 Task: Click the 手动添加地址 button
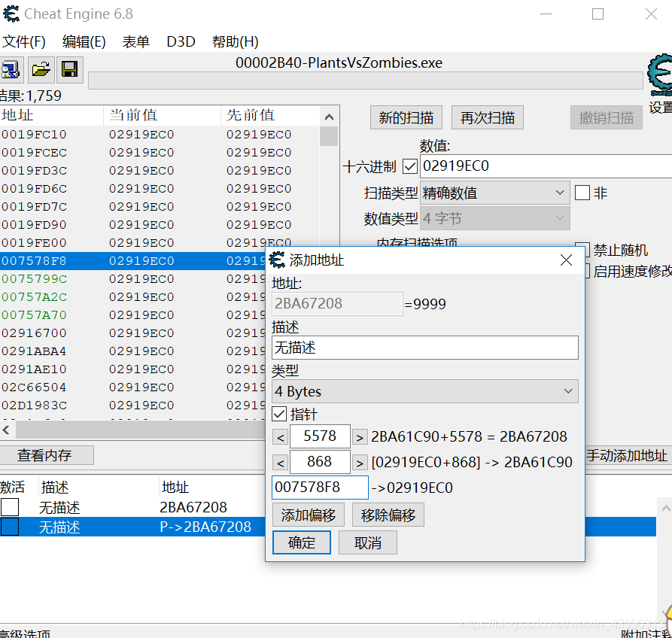pyautogui.click(x=627, y=455)
